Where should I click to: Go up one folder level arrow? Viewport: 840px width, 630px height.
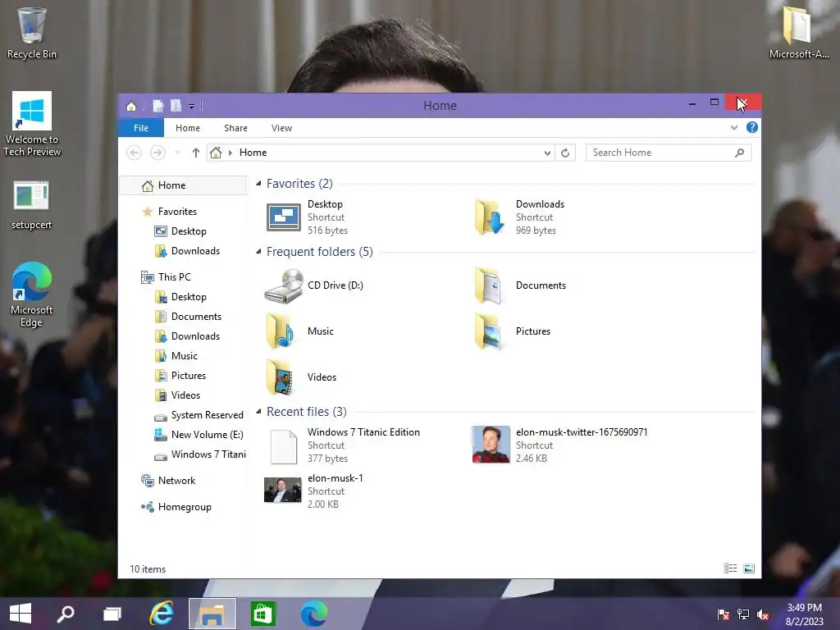click(x=195, y=153)
